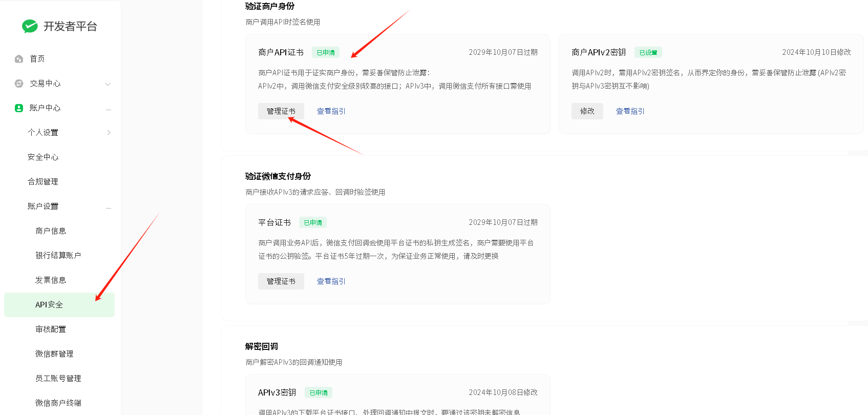Click the 开发者平台 title text
The height and width of the screenshot is (415, 868).
[70, 27]
